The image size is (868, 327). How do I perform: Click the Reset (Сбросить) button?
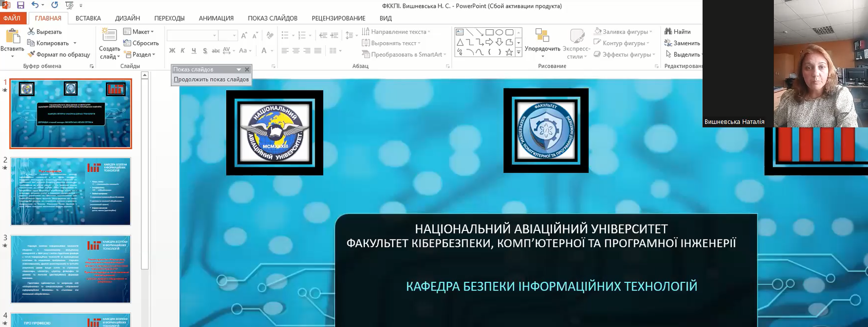tap(141, 43)
